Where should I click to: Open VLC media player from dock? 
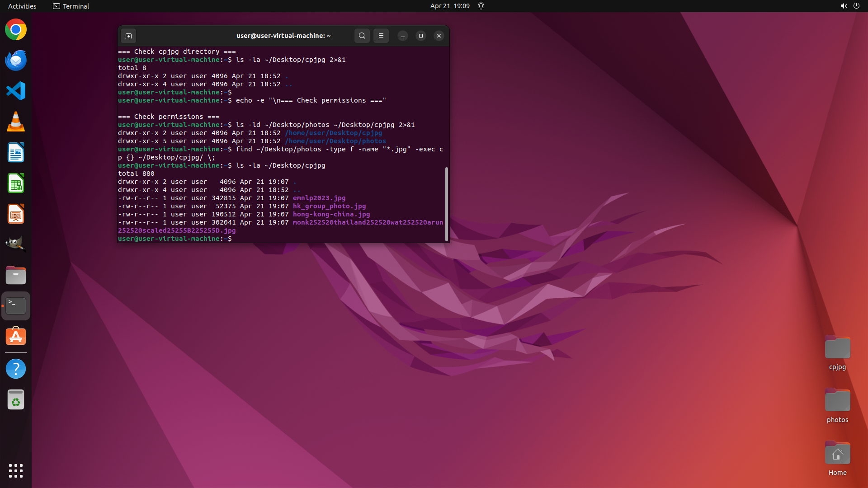pos(16,122)
